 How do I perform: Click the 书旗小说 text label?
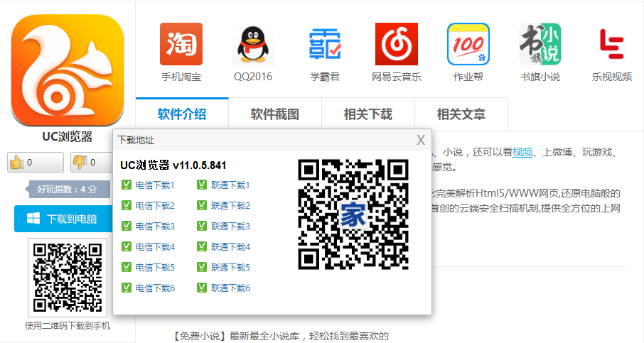(540, 77)
